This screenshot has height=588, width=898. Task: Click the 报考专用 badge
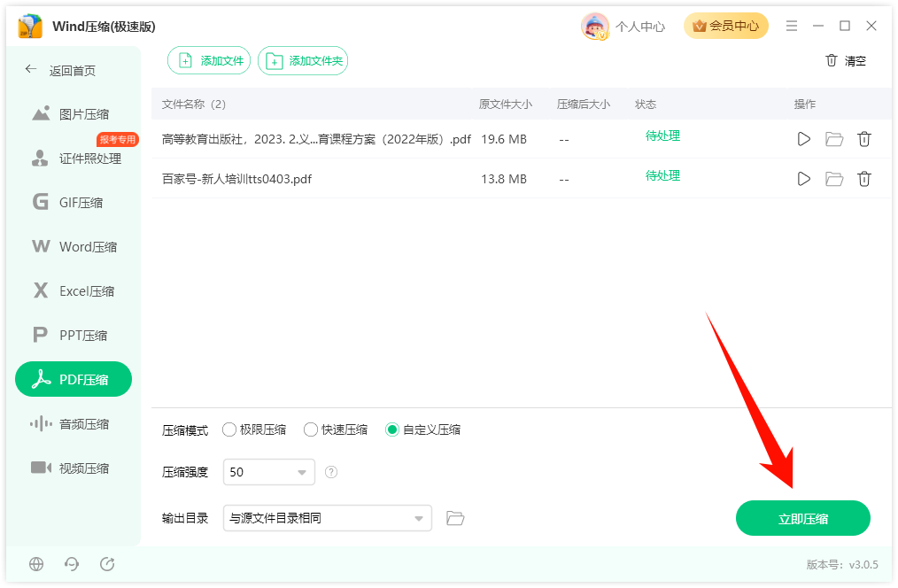coord(118,139)
